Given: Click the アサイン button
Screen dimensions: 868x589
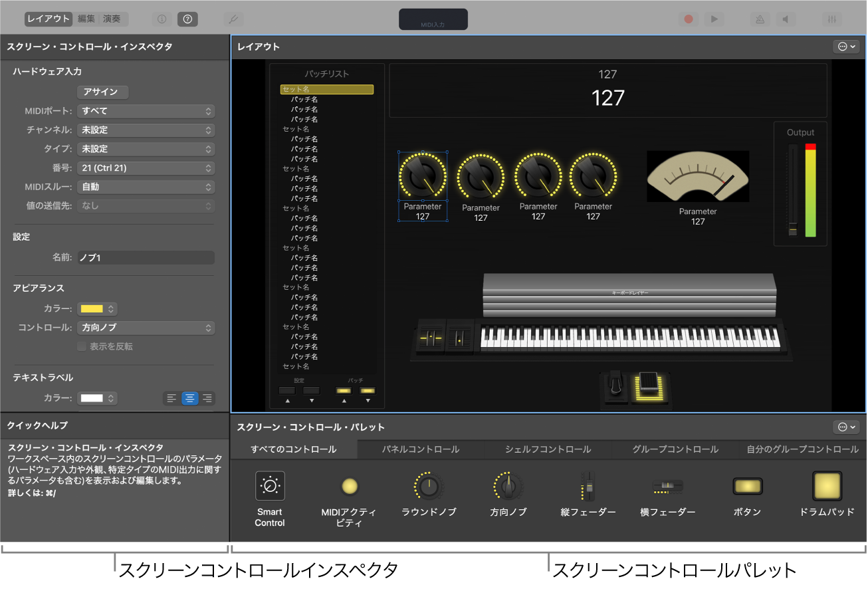Looking at the screenshot, I should (x=102, y=92).
